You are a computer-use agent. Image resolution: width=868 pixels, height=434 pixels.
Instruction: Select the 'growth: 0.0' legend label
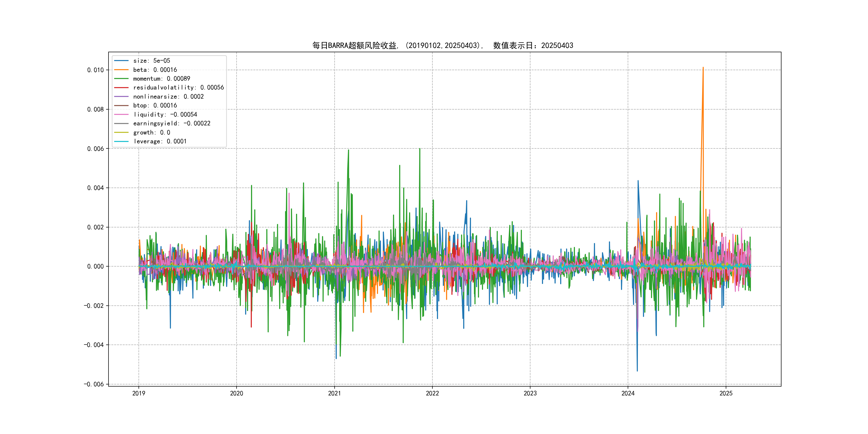pyautogui.click(x=152, y=132)
